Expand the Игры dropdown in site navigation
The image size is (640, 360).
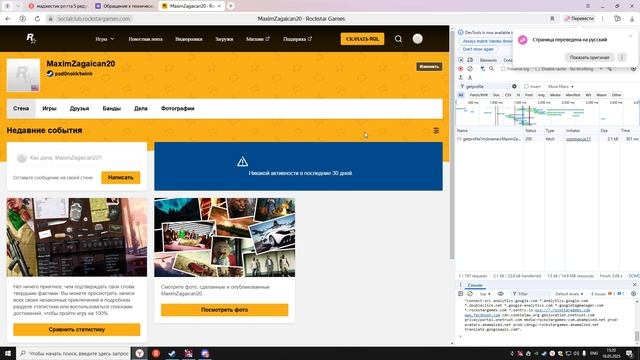104,39
